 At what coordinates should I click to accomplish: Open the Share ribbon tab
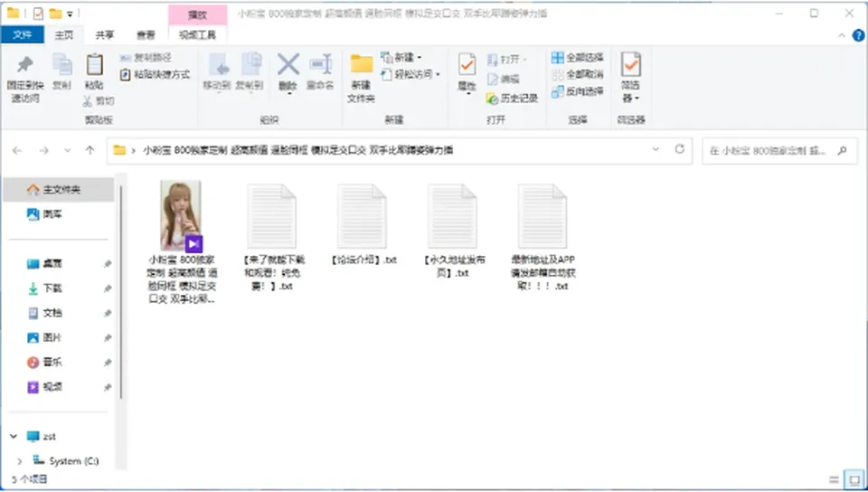(105, 35)
